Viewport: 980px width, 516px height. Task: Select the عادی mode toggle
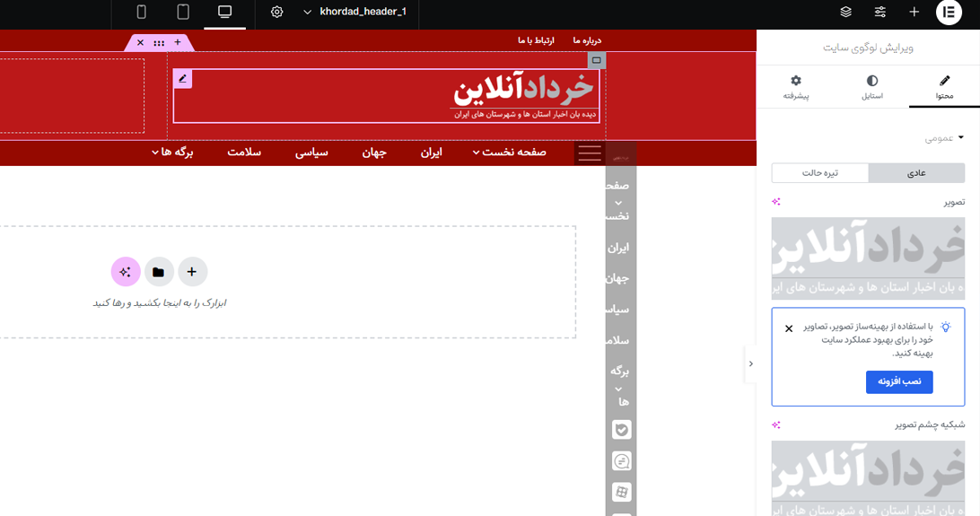pos(916,173)
